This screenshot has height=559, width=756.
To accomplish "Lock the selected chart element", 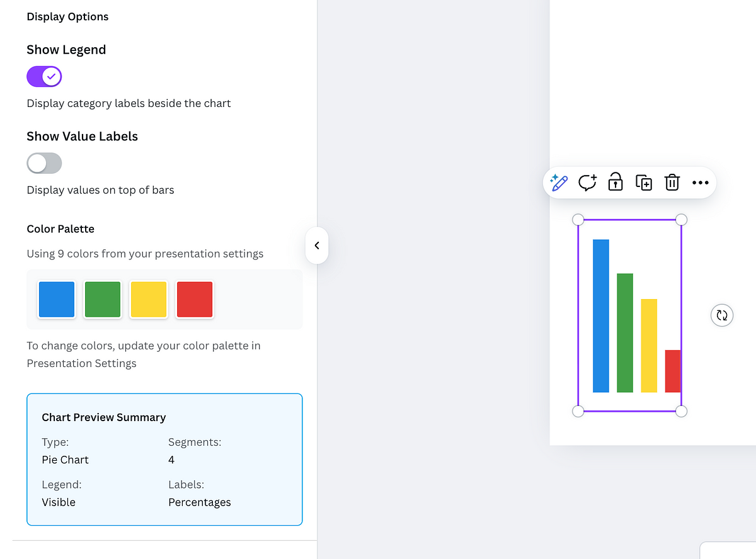I will 616,183.
